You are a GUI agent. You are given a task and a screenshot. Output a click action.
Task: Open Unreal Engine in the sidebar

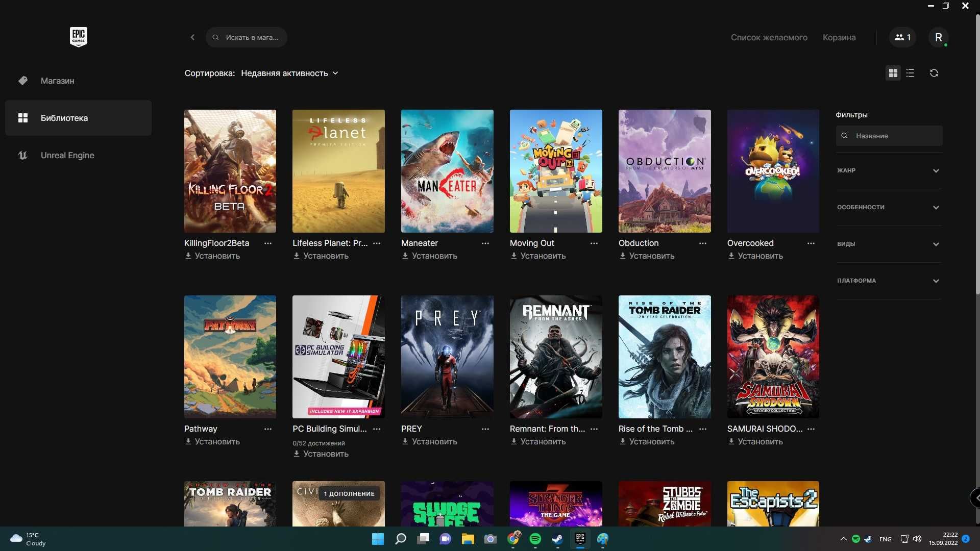pyautogui.click(x=78, y=155)
